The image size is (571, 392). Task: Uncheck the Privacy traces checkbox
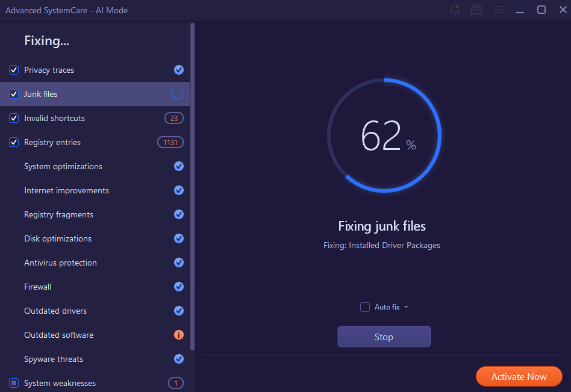(14, 70)
